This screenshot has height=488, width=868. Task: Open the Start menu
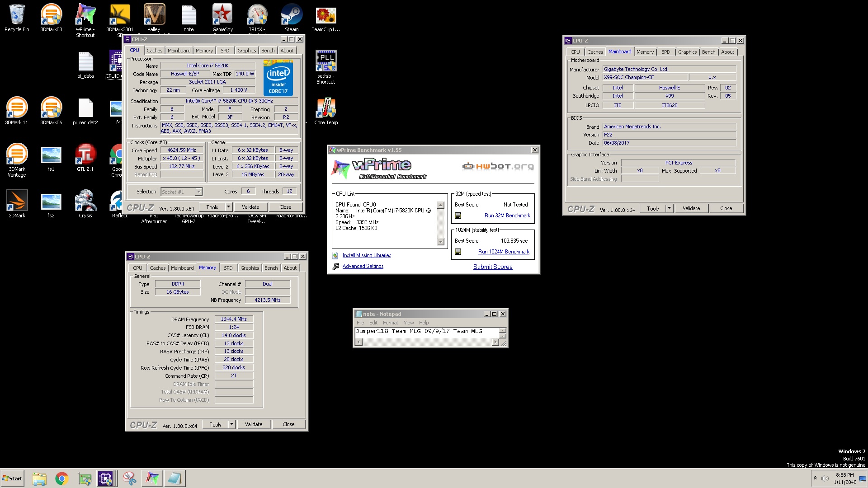click(x=13, y=479)
